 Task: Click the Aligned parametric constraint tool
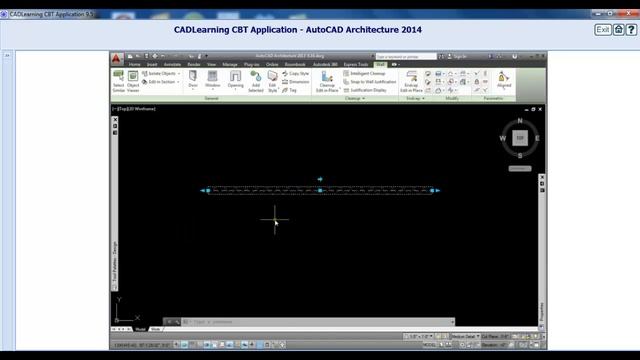coord(504,79)
